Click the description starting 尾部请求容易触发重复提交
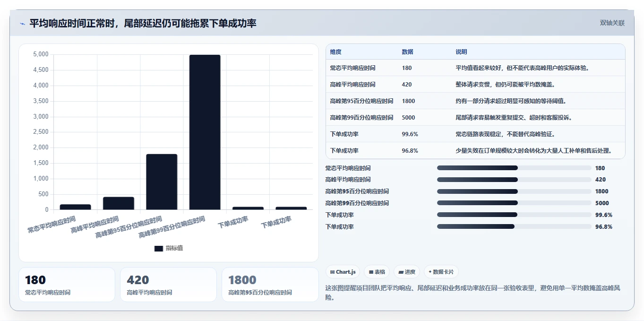644x321 pixels. tap(514, 118)
